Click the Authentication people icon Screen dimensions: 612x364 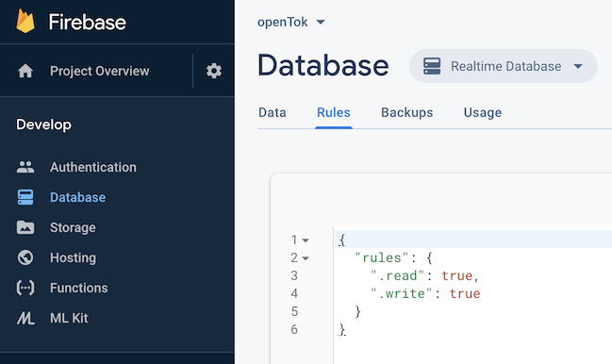(25, 167)
